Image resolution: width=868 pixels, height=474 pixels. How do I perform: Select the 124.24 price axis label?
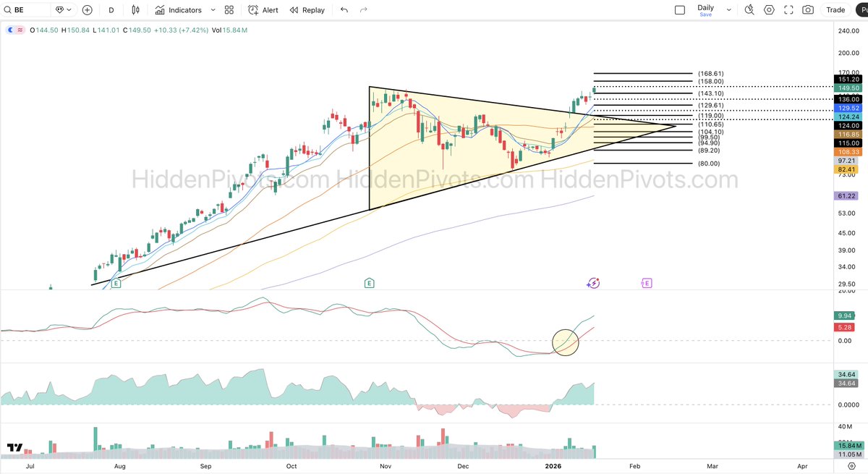(848, 116)
